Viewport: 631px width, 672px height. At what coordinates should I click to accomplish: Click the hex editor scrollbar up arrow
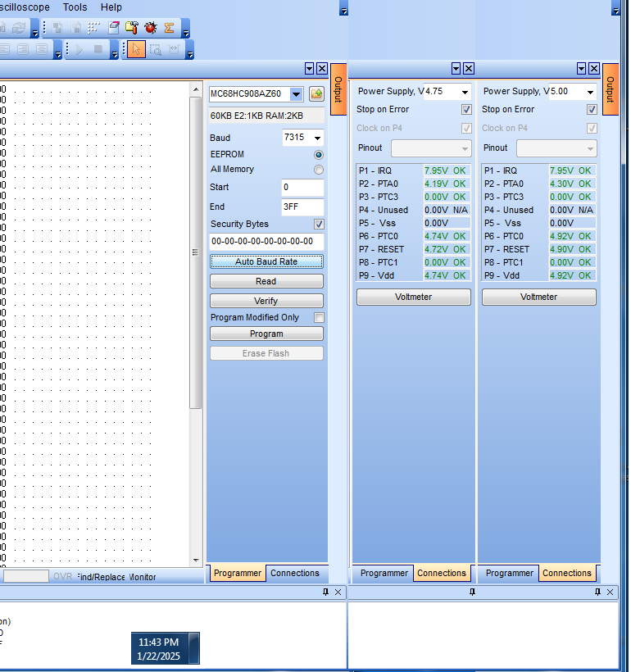point(196,89)
